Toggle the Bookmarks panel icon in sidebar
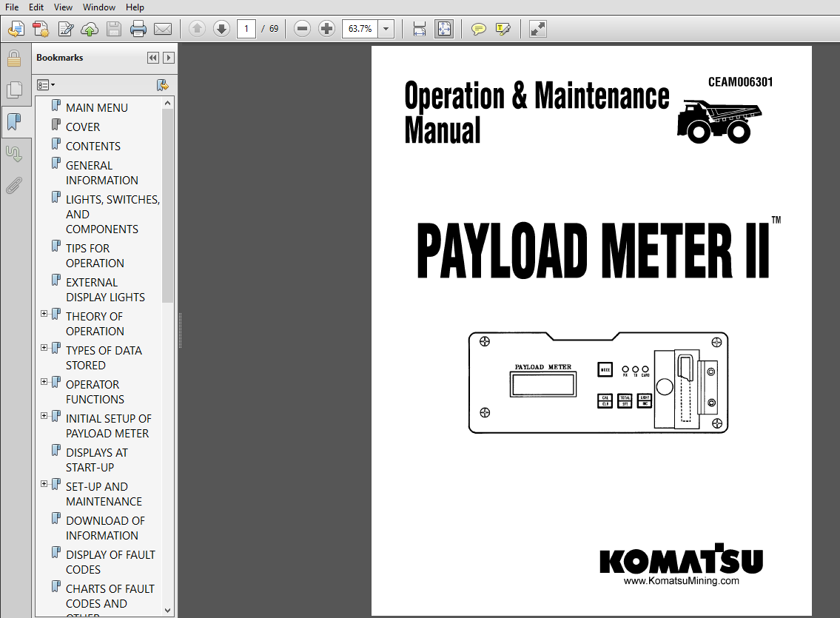840x618 pixels. (x=14, y=121)
